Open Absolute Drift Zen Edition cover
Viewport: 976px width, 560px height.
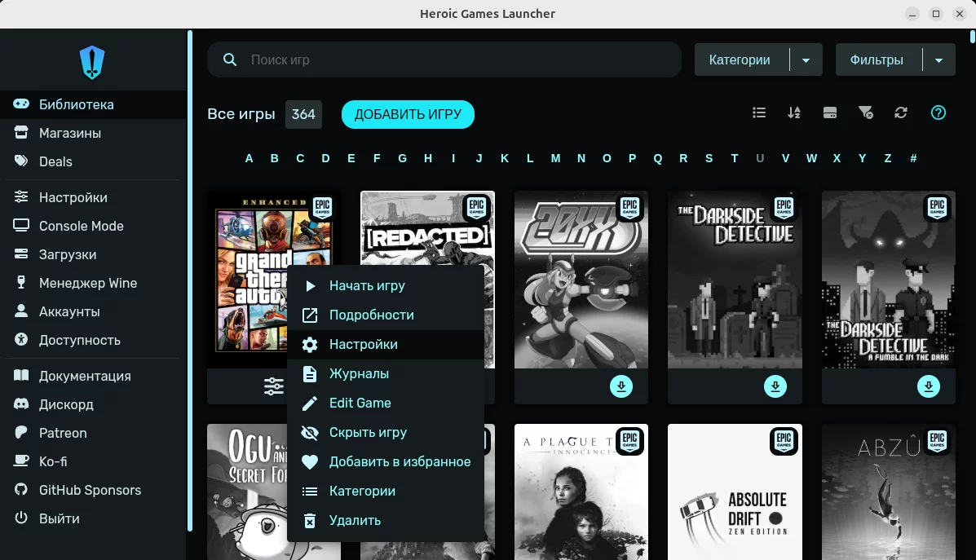[x=735, y=492]
